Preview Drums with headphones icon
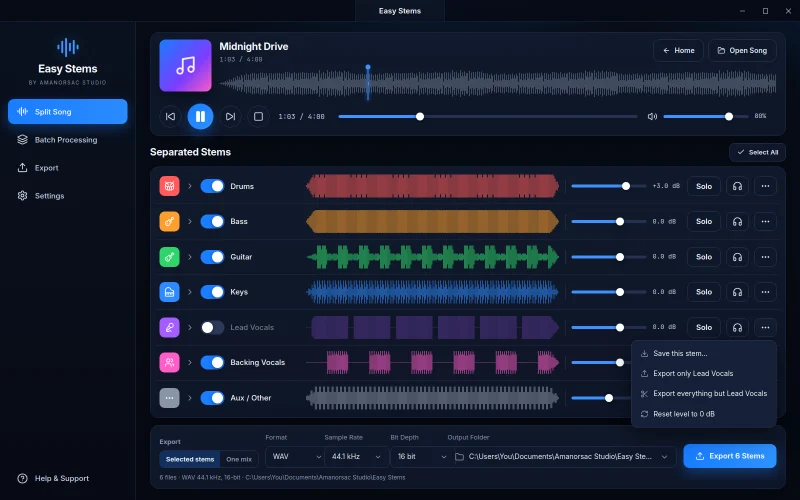The width and height of the screenshot is (800, 500). point(737,186)
